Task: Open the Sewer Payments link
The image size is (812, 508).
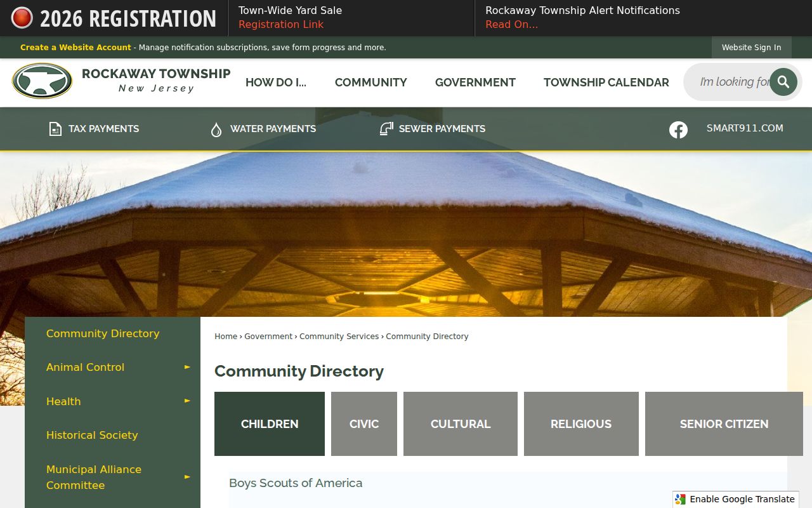Action: [442, 129]
